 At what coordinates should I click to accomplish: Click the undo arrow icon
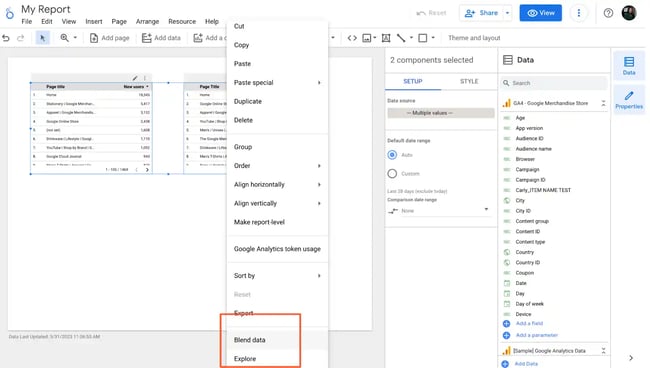click(6, 38)
